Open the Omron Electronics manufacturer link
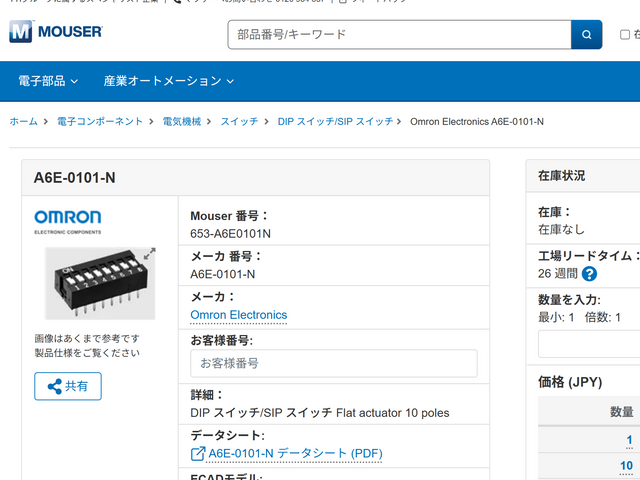The width and height of the screenshot is (640, 480). point(239,315)
